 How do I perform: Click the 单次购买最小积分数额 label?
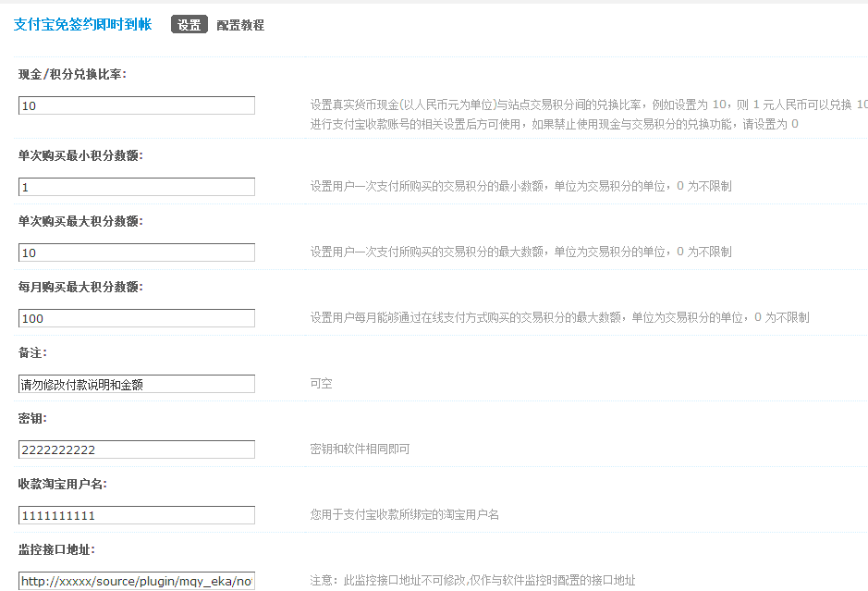[80, 155]
